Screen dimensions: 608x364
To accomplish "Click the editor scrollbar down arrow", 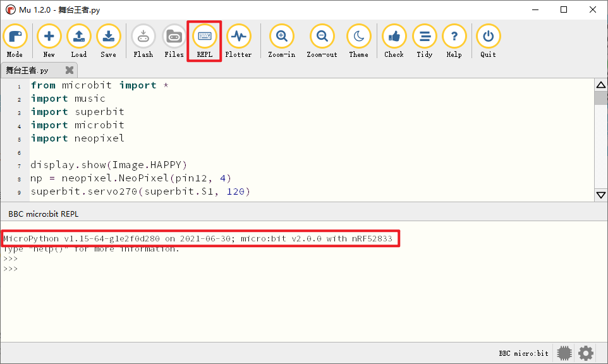I will point(601,195).
